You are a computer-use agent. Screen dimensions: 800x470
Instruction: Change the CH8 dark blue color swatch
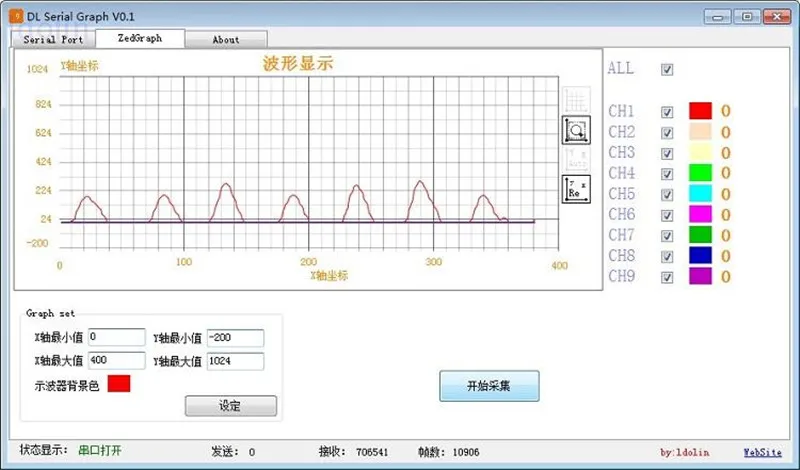700,255
